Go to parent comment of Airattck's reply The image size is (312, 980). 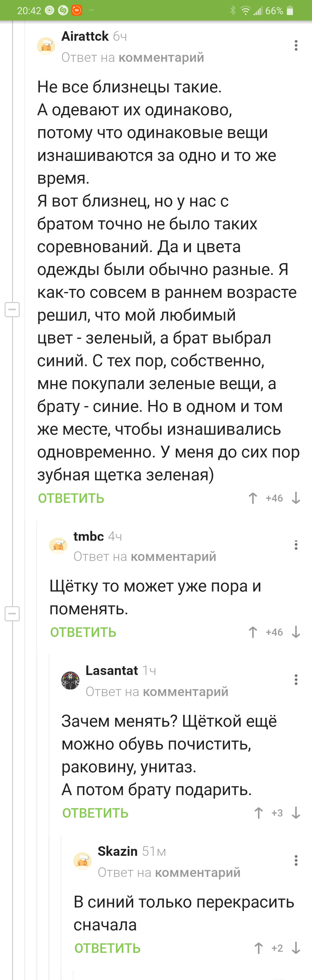tap(161, 57)
